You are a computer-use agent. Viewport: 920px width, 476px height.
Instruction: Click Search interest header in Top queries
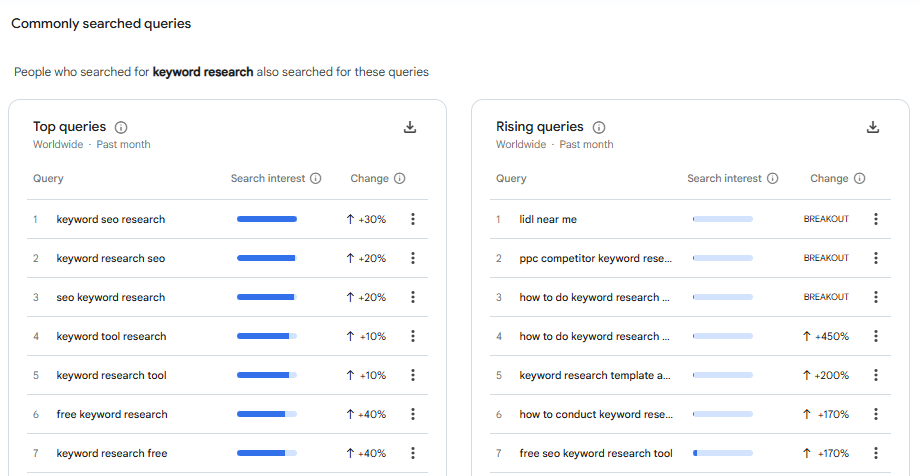click(268, 178)
